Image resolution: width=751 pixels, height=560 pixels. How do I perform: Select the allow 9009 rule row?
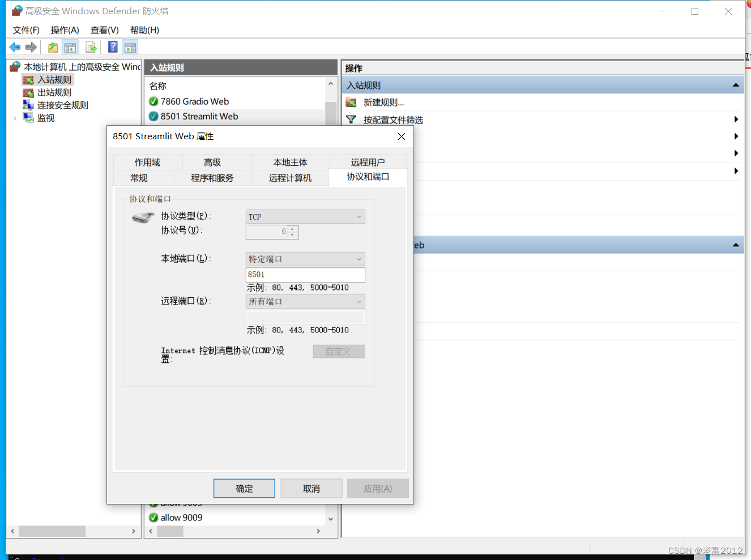236,518
